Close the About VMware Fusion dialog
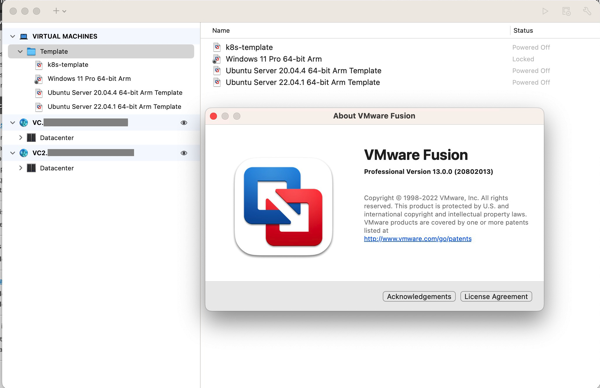Image resolution: width=600 pixels, height=388 pixels. click(214, 116)
